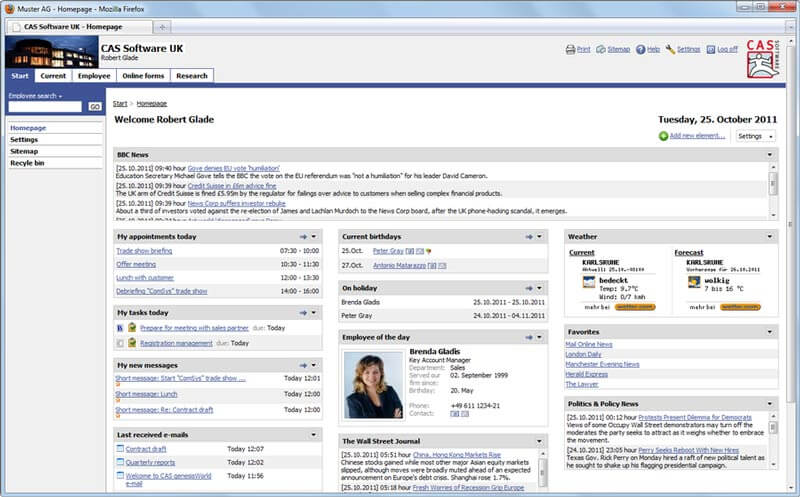
Task: Click the e-mail icon next to Welcome to CAS genesisWorld
Action: click(x=120, y=475)
